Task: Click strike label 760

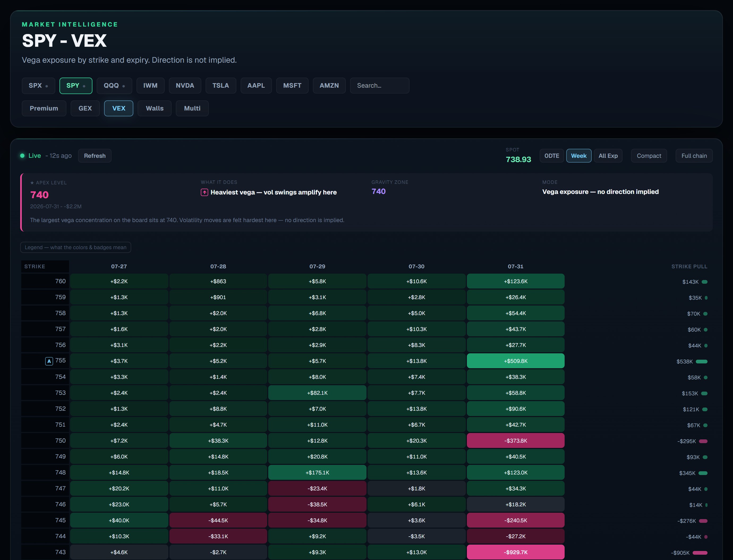Action: 60,281
